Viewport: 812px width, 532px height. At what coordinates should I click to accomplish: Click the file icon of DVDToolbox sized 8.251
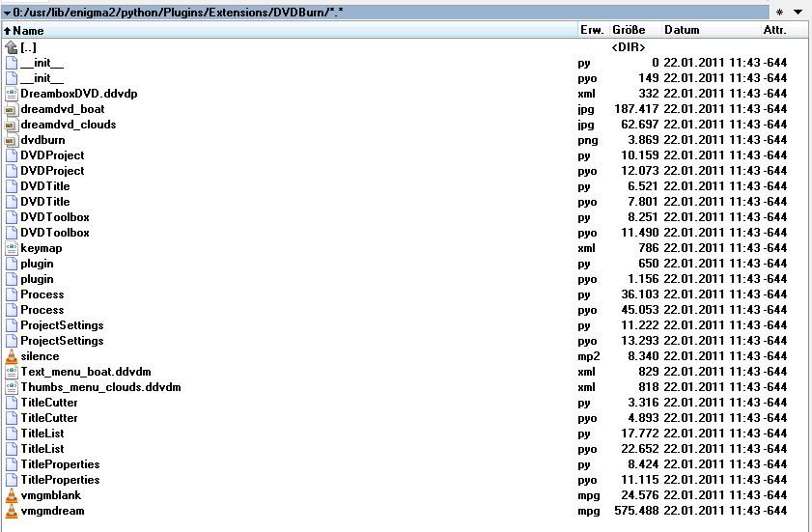click(x=11, y=217)
